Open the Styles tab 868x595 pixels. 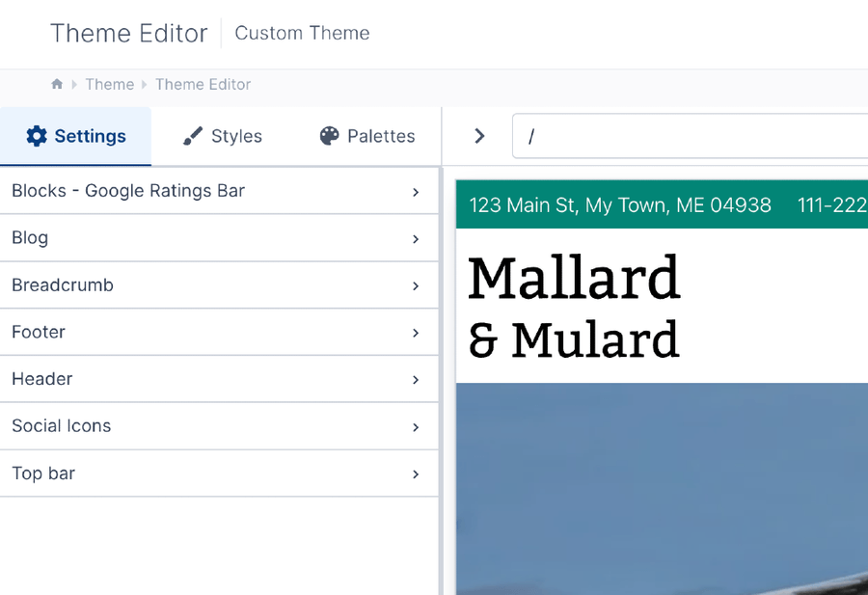[222, 136]
